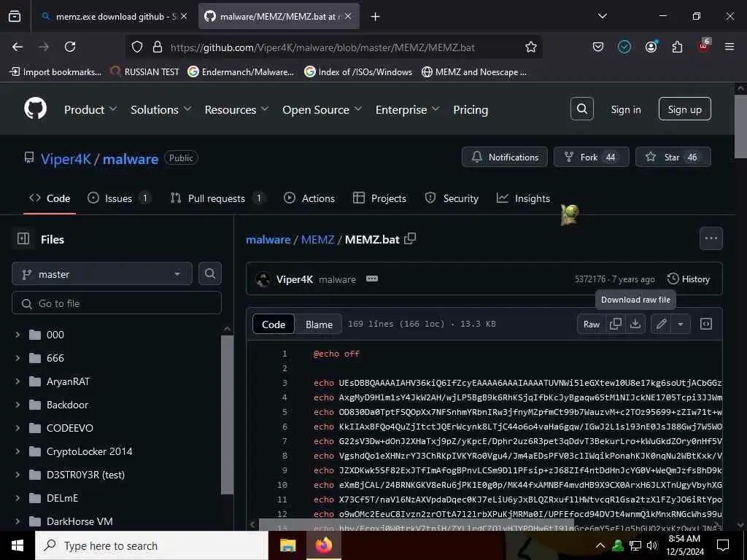747x560 pixels.
Task: Select the Code view toggle
Action: click(274, 324)
